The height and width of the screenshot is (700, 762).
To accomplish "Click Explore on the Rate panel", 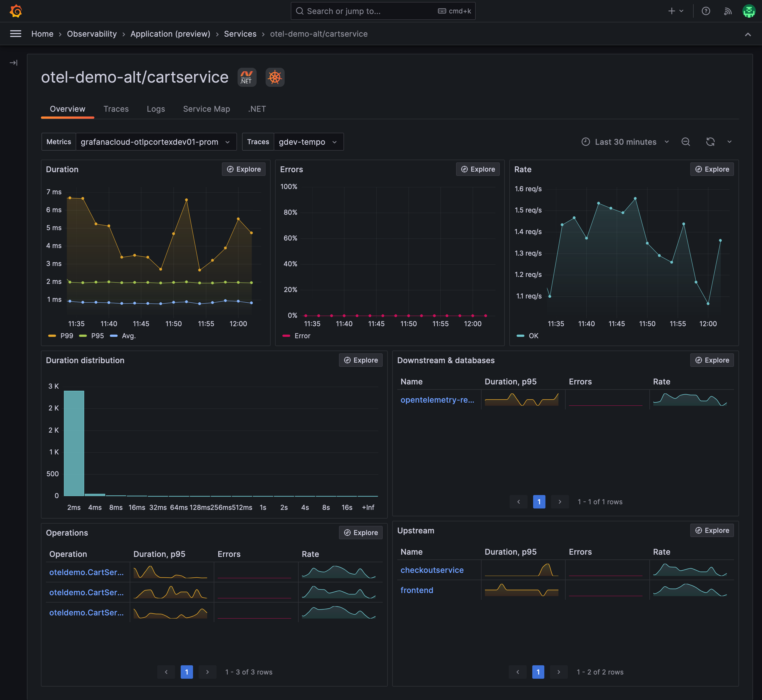I will coord(712,169).
